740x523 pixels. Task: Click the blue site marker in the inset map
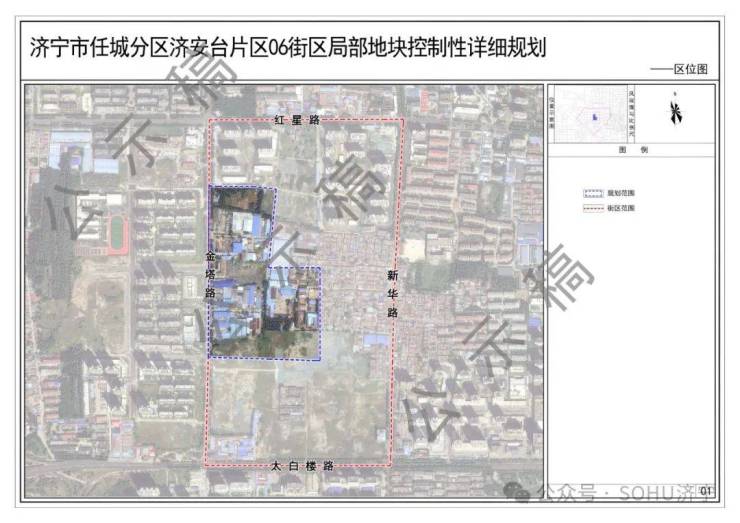point(595,117)
